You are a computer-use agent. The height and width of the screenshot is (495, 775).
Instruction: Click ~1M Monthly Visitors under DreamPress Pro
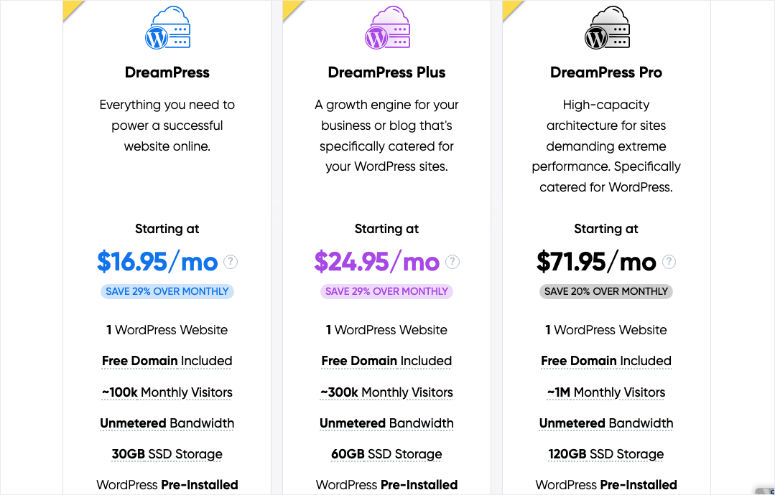(606, 392)
